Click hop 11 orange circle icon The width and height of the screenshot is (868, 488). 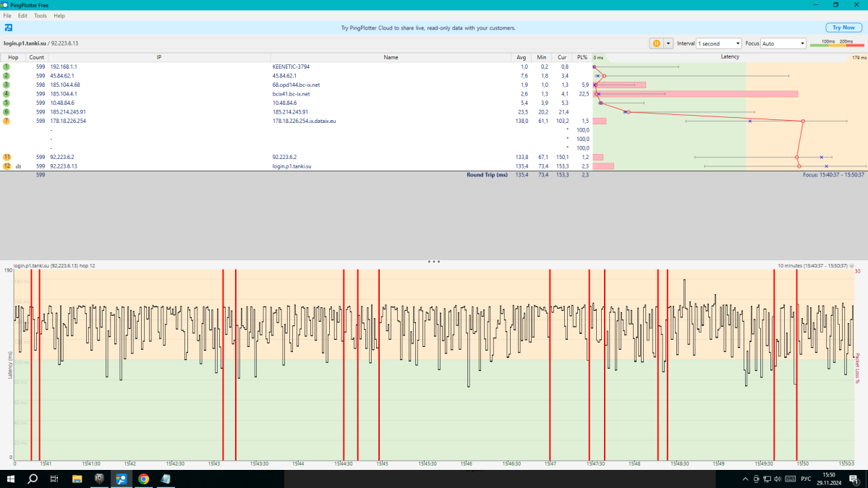[7, 157]
